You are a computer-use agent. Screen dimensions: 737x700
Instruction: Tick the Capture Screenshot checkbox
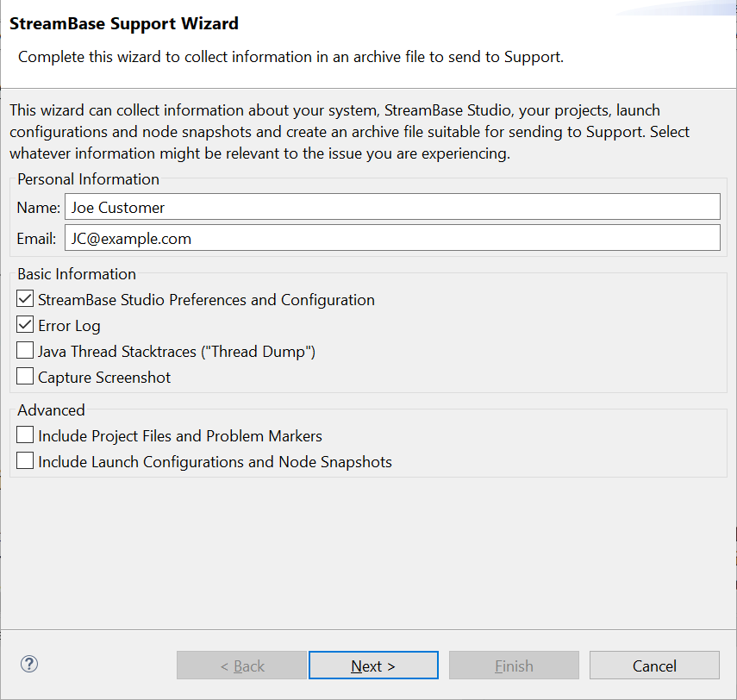click(25, 377)
